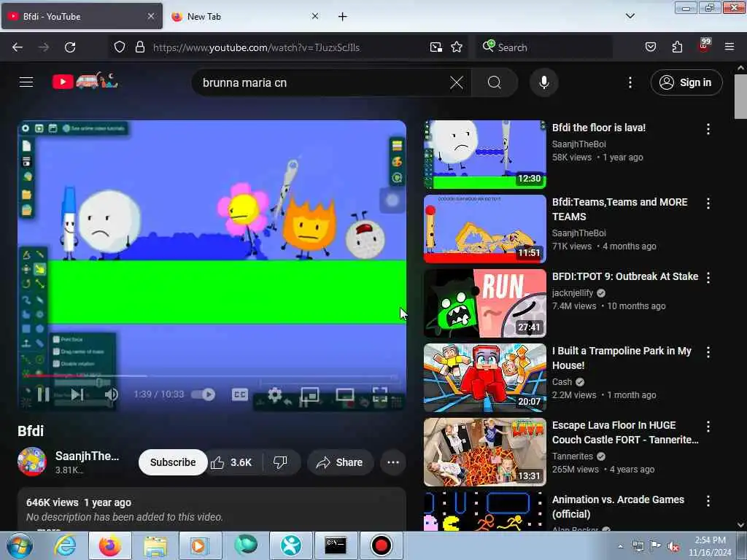List all tabs dropdown arrow
This screenshot has width=747, height=560.
(630, 16)
